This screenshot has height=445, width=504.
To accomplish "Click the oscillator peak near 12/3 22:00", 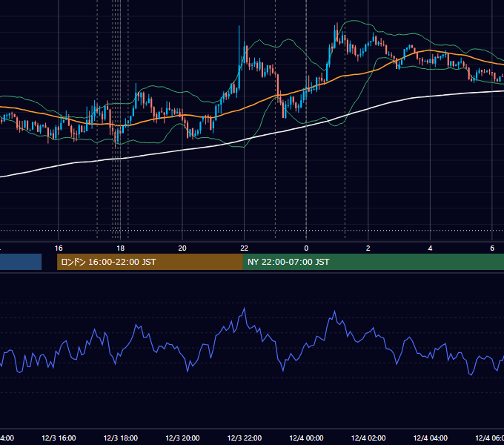I will point(245,309).
